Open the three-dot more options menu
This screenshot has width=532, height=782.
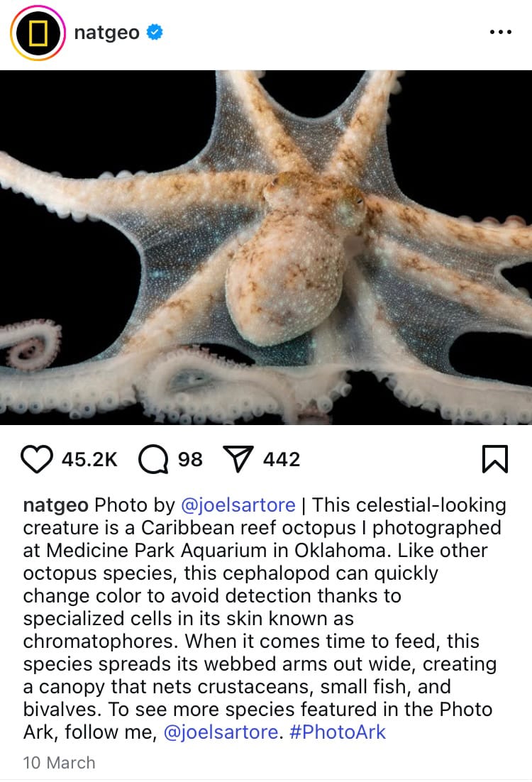(x=501, y=32)
